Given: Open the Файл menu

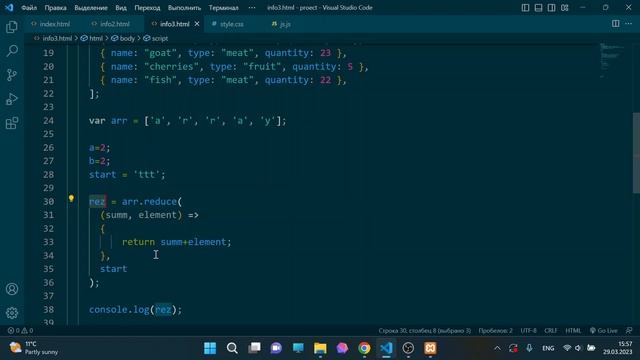Looking at the screenshot, I should (29, 8).
